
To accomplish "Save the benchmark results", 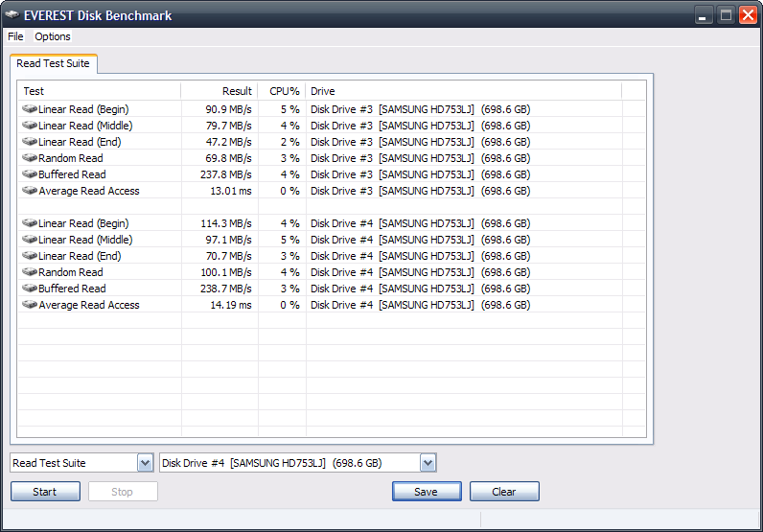I will (427, 492).
